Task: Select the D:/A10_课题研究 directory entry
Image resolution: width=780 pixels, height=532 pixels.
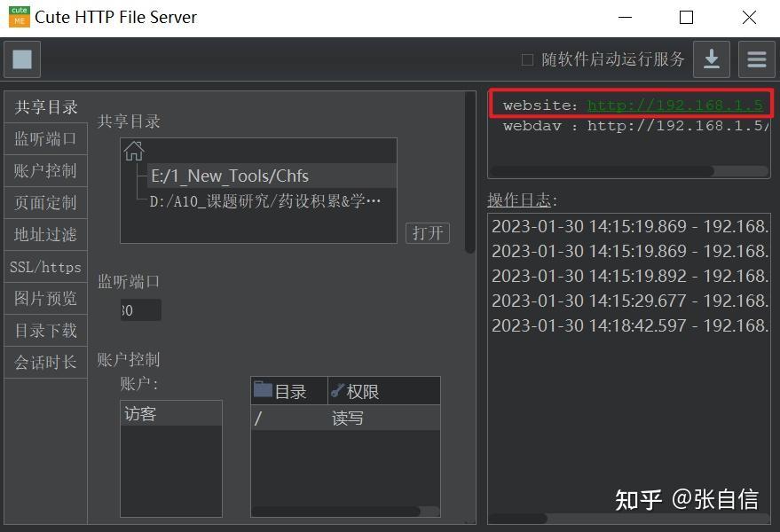Action: coord(265,201)
